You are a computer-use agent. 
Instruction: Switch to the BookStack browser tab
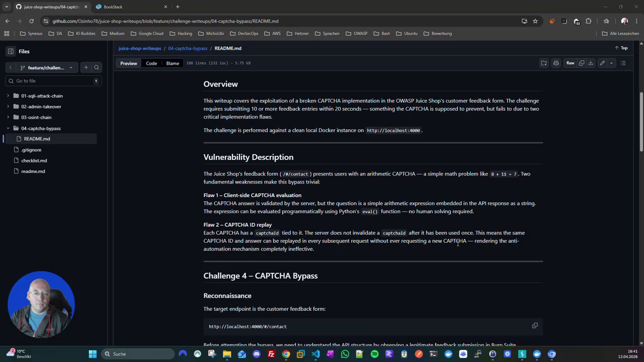pos(131,7)
